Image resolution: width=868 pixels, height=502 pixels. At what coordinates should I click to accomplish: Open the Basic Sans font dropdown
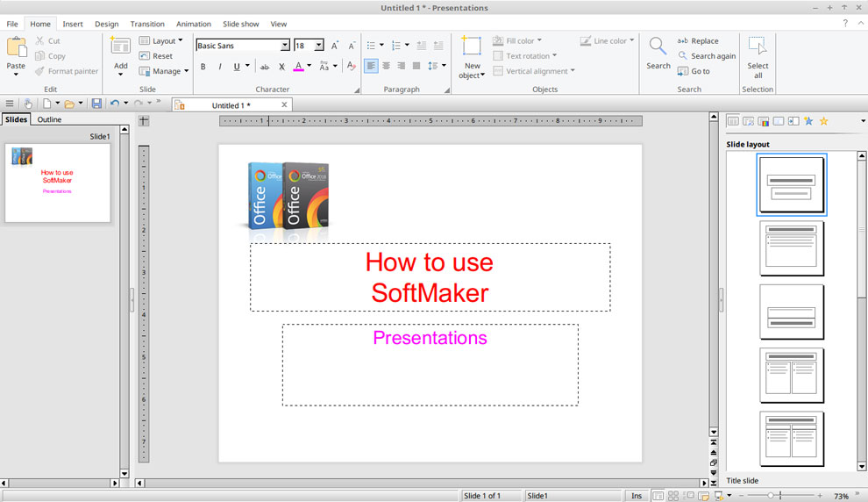point(285,46)
